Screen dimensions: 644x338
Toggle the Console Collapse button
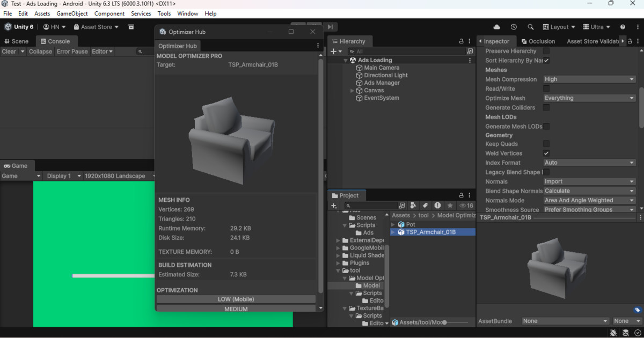[40, 52]
